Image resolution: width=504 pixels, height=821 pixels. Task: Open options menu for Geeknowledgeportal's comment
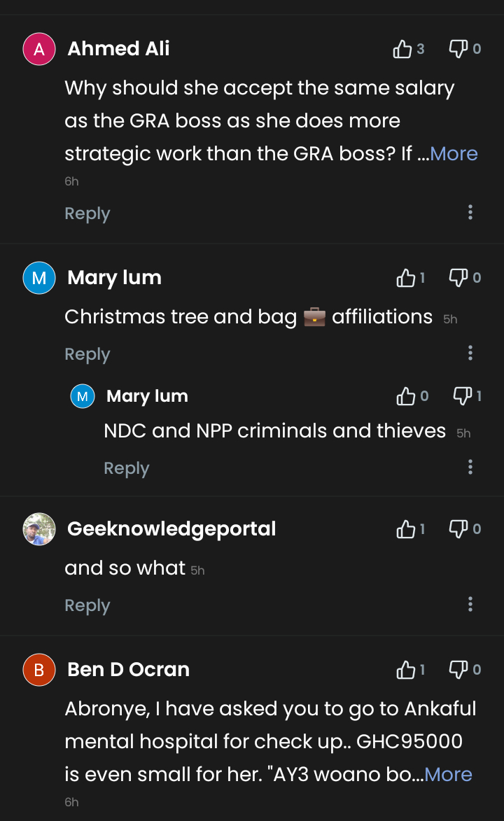[x=470, y=604]
